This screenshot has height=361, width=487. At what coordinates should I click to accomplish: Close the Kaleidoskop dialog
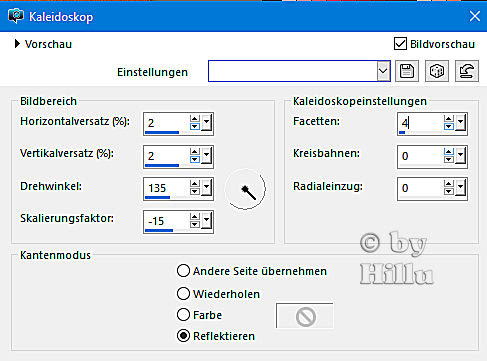[x=475, y=16]
